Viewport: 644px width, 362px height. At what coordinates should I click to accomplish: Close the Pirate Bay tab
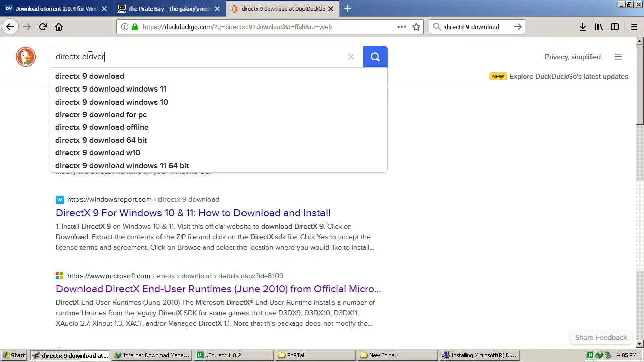pyautogui.click(x=217, y=9)
